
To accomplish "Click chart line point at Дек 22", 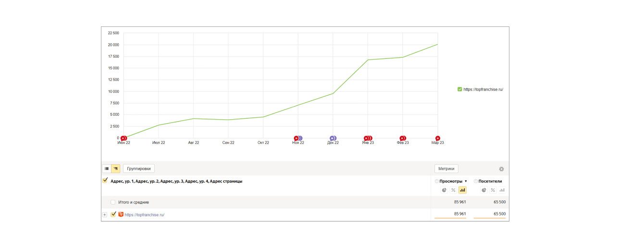I will (333, 93).
